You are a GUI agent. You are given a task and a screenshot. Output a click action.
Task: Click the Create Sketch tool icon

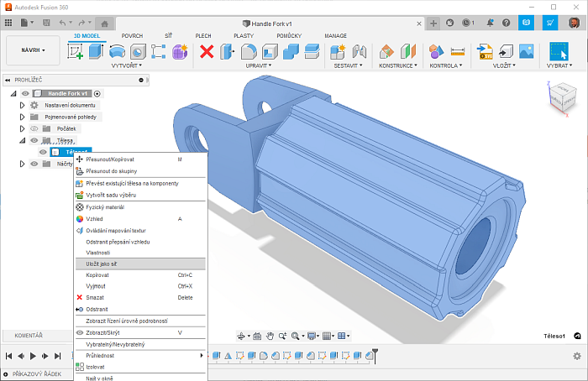tap(76, 51)
